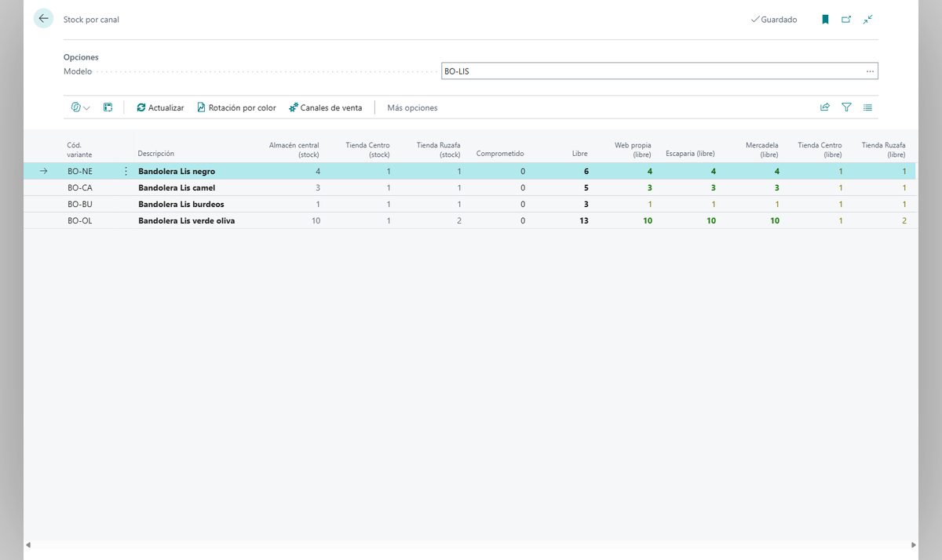Click the Mercadela (libre) column header
The width and height of the screenshot is (942, 560).
pyautogui.click(x=762, y=150)
